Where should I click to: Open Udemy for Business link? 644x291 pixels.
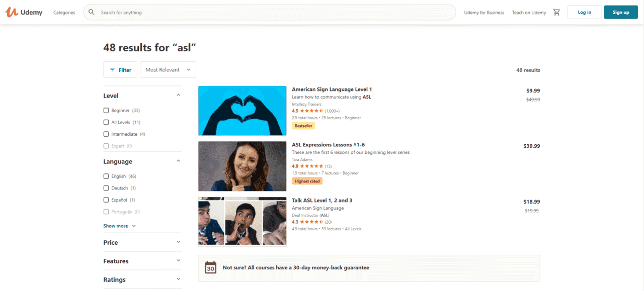click(484, 13)
